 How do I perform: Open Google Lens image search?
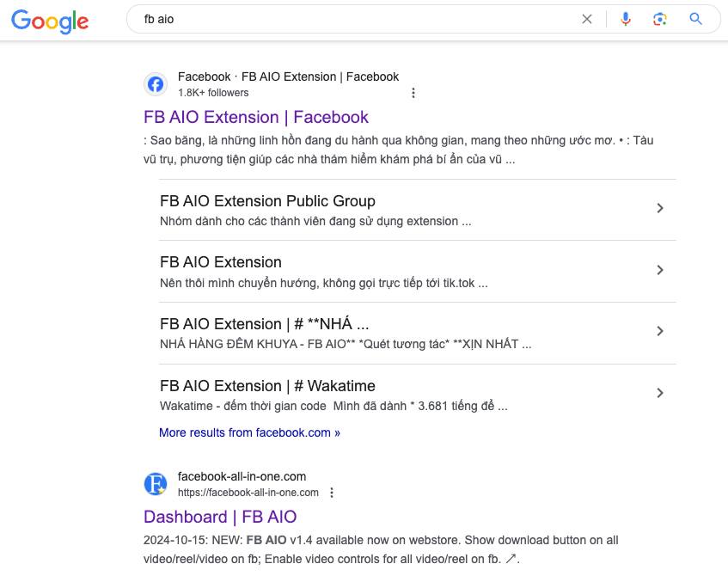tap(660, 19)
